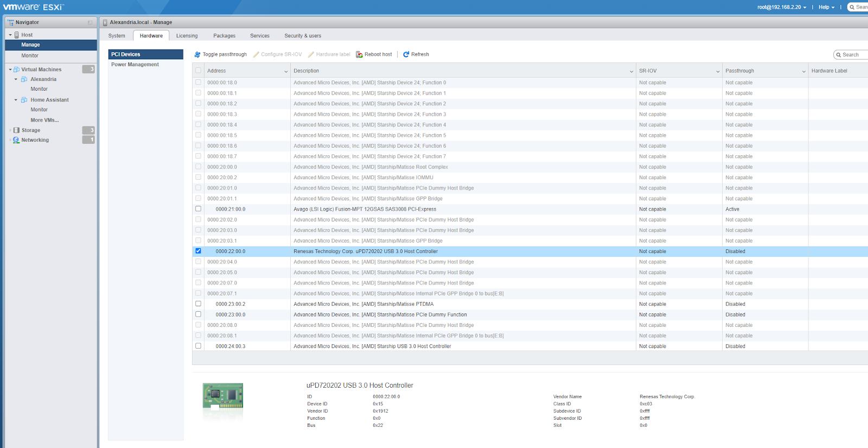Image resolution: width=868 pixels, height=448 pixels.
Task: Click the Home Assistant VM icon
Action: click(x=24, y=100)
